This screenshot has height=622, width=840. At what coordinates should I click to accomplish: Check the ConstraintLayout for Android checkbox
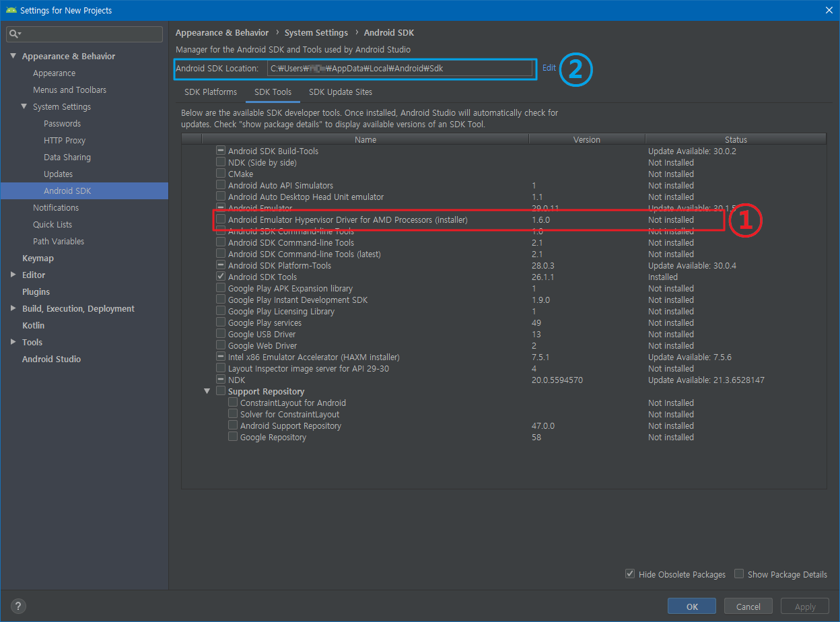(x=233, y=403)
